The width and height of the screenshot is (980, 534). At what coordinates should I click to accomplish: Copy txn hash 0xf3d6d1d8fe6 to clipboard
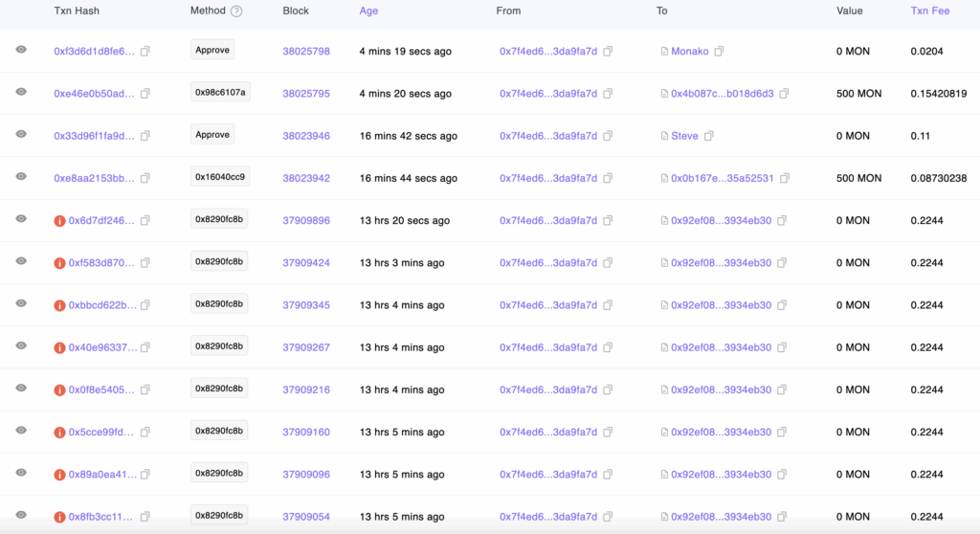[145, 52]
